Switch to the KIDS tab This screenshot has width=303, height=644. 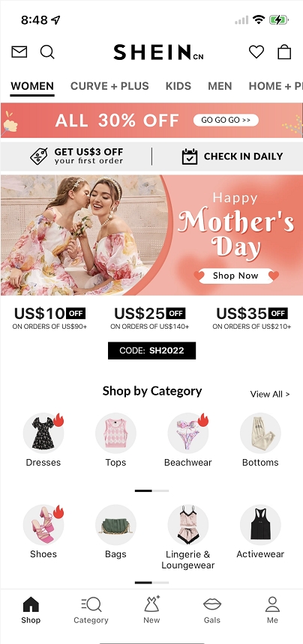(x=178, y=86)
